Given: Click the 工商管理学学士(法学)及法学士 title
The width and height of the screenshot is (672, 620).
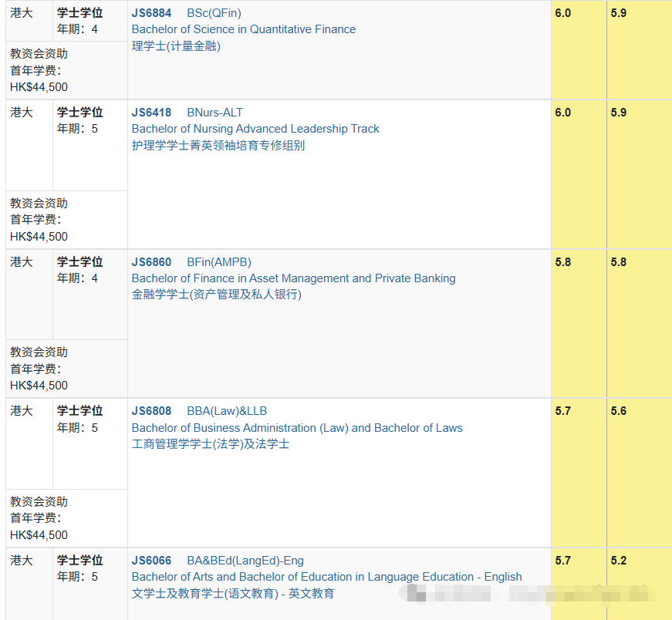Looking at the screenshot, I should click(x=211, y=444).
